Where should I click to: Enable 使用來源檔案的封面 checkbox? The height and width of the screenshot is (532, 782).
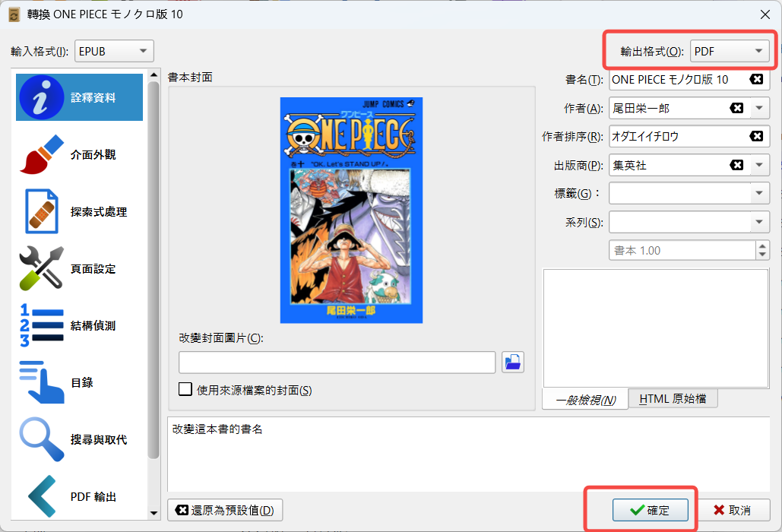point(185,389)
